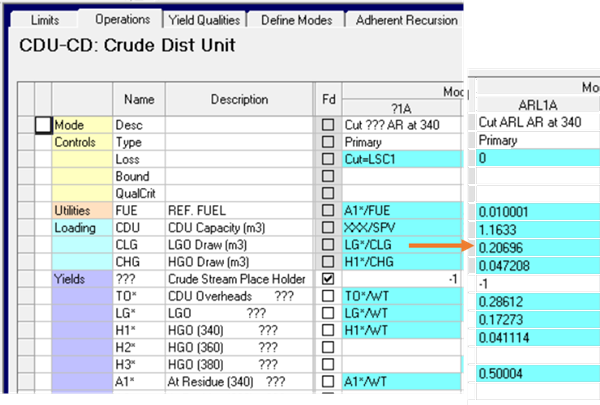Image resolution: width=600 pixels, height=405 pixels.
Task: Select the Define Modes tab
Action: pyautogui.click(x=297, y=20)
